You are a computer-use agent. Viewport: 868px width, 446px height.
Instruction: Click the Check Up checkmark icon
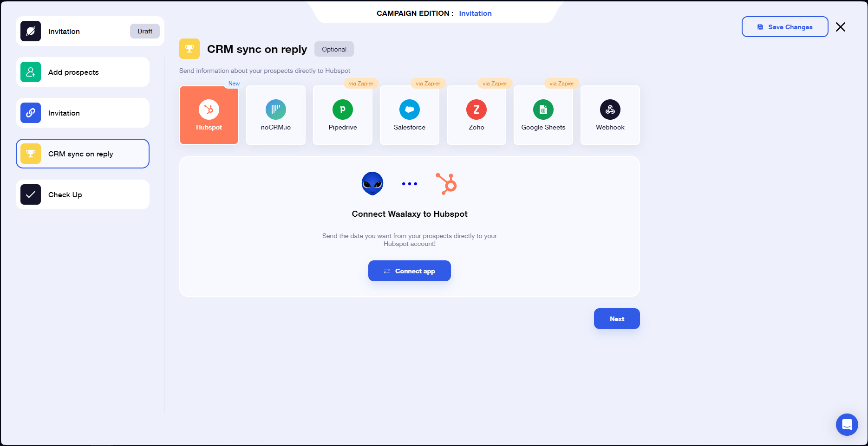31,194
